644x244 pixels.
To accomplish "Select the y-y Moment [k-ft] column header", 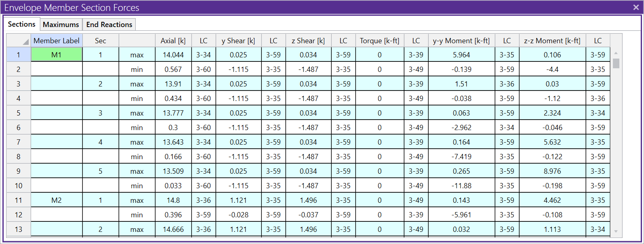I will click(x=461, y=40).
